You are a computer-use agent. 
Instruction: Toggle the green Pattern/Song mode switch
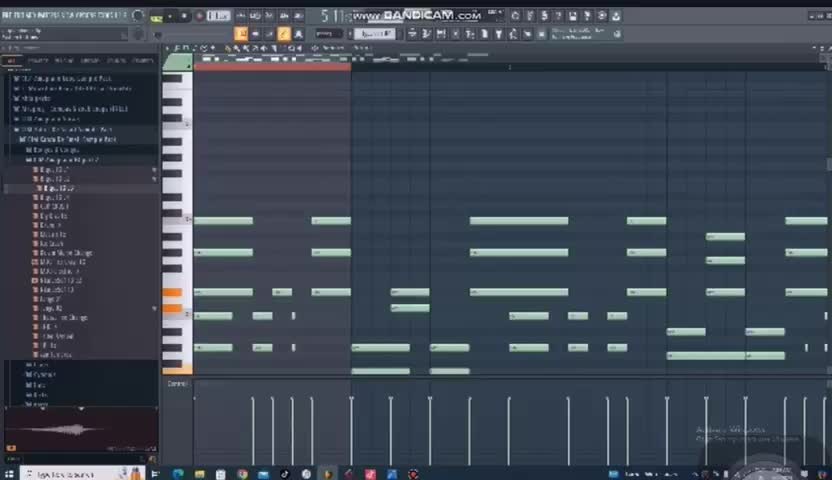[157, 19]
